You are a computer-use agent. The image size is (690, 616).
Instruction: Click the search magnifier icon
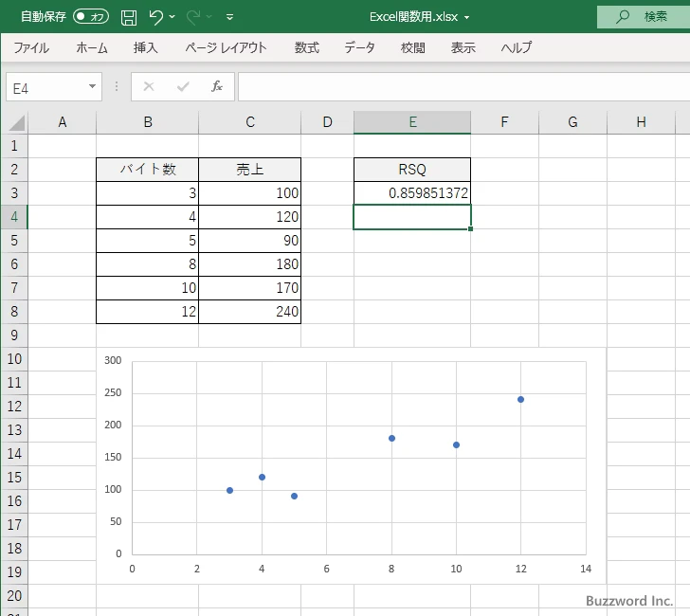pos(623,17)
